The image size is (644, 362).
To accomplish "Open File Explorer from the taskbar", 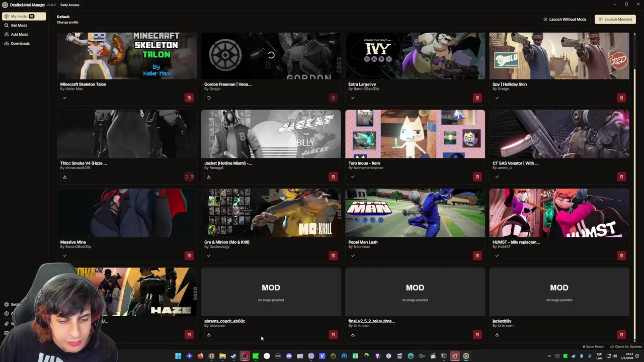I will 222,356.
